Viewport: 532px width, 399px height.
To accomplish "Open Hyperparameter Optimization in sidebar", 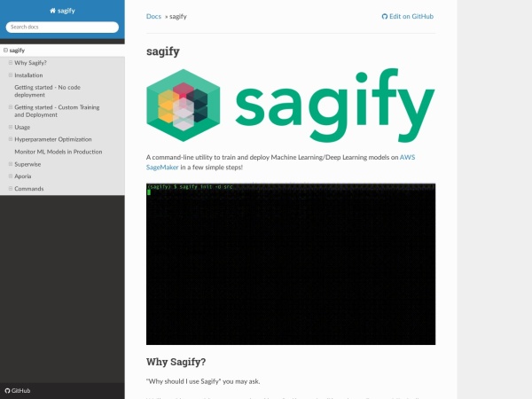I will pyautogui.click(x=53, y=139).
